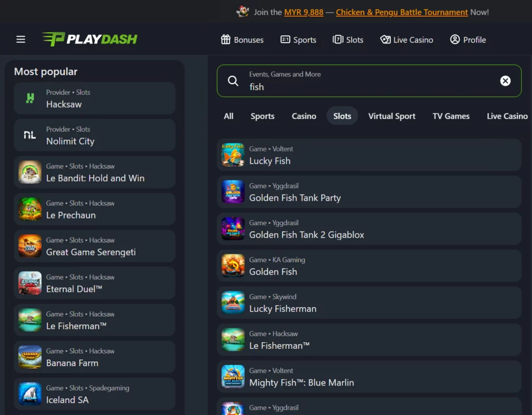Click Le Fisherman thumbnail in Most popular
532x415 pixels.
(x=30, y=320)
